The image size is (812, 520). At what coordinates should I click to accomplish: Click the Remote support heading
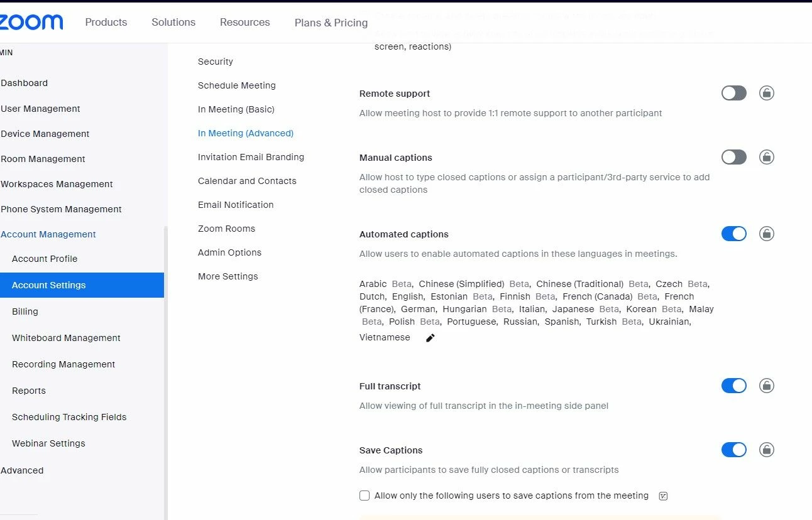(395, 94)
